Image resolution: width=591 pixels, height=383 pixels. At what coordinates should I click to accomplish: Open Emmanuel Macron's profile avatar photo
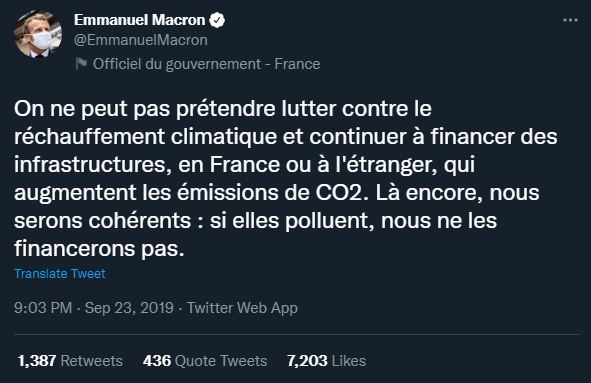[x=38, y=34]
